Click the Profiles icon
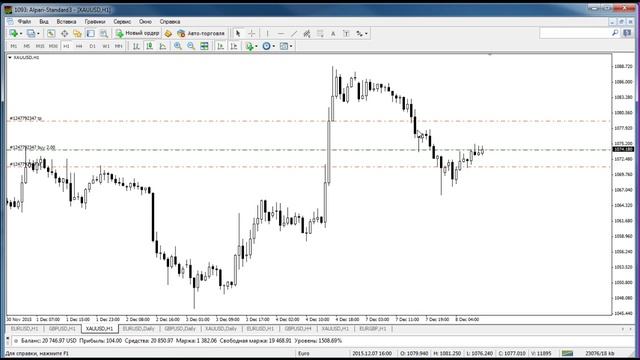The width and height of the screenshot is (640, 360). [x=31, y=33]
